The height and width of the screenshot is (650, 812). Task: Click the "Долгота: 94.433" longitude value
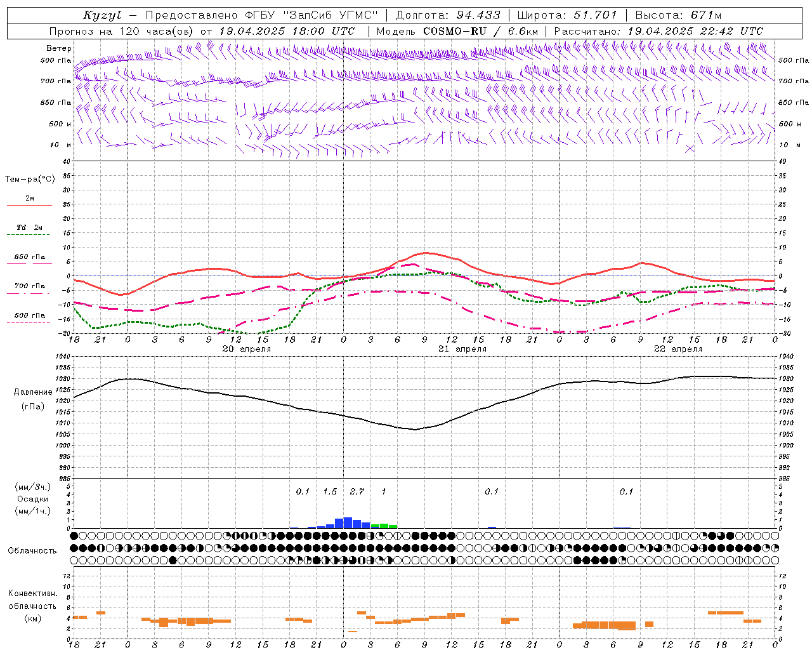tap(449, 15)
